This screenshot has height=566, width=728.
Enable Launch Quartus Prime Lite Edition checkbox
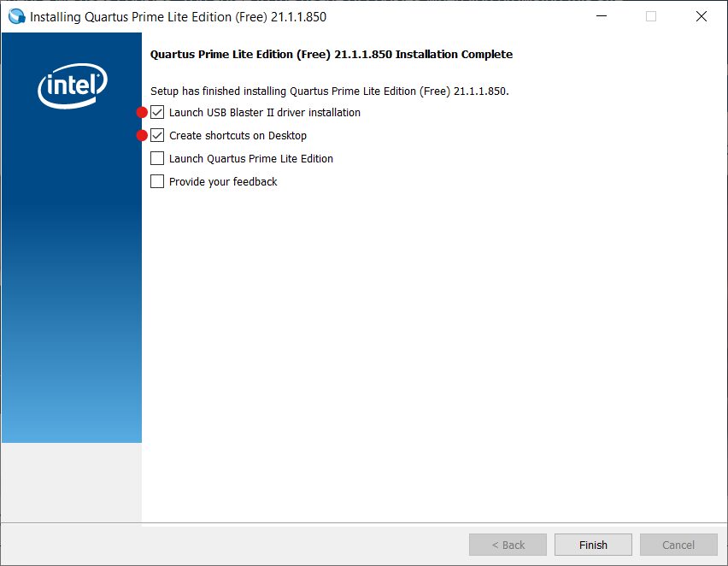pos(157,158)
